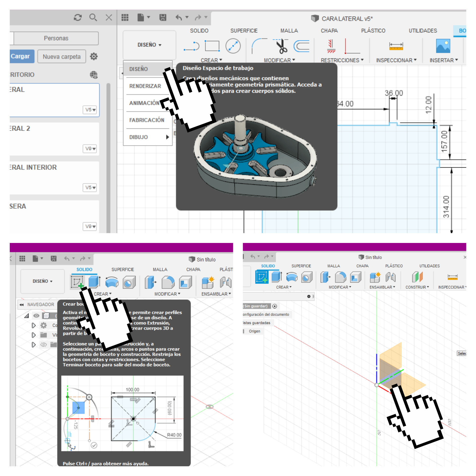Expand the CONSTRUIR dropdown in bottom-right window
The image size is (476, 476).
(x=417, y=287)
